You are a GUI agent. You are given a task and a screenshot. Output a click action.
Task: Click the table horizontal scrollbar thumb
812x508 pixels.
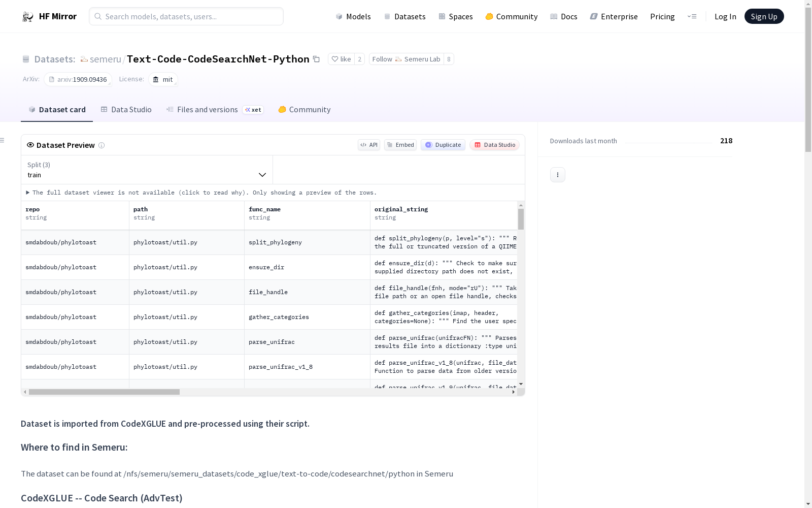coord(104,392)
